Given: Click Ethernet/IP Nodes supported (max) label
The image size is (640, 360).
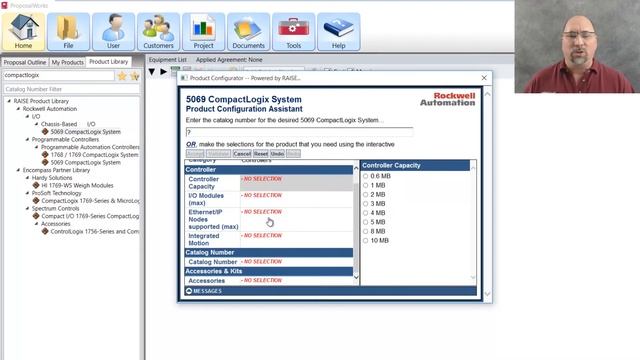Looking at the screenshot, I should pyautogui.click(x=213, y=219).
